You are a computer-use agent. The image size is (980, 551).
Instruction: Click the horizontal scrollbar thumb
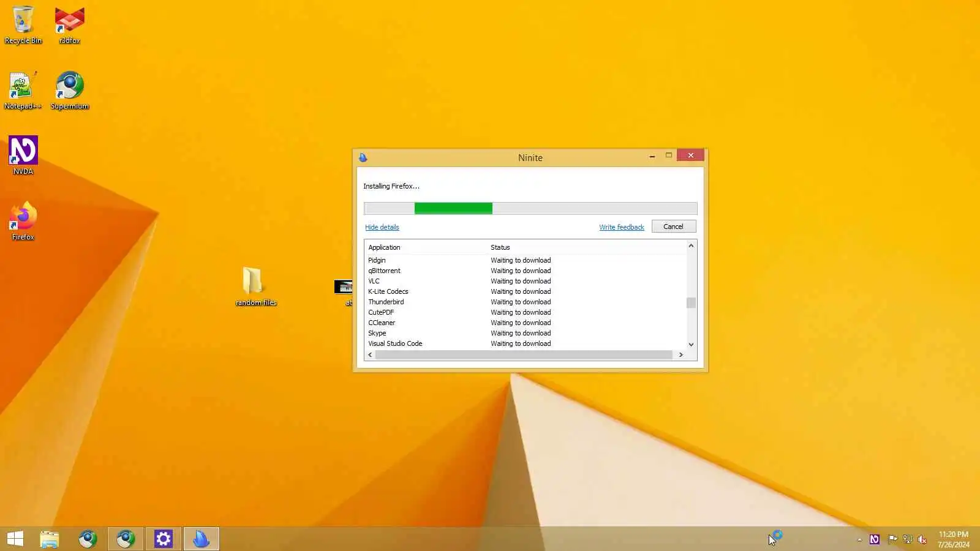click(x=524, y=355)
